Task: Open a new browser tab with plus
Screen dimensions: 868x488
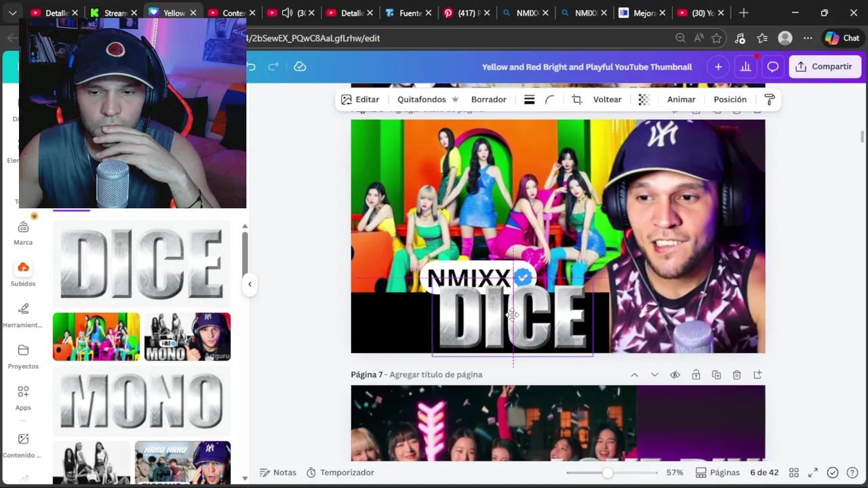Action: coord(744,13)
